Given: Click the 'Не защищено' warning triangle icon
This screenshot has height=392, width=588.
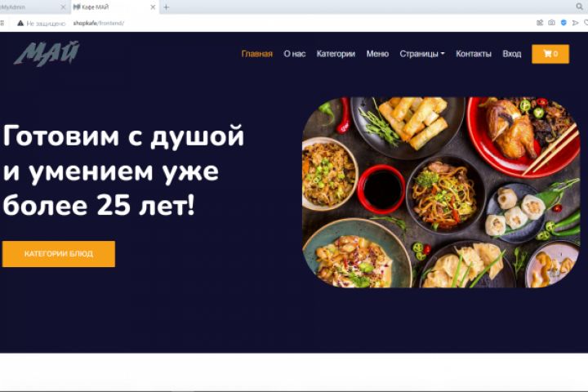Looking at the screenshot, I should [20, 23].
